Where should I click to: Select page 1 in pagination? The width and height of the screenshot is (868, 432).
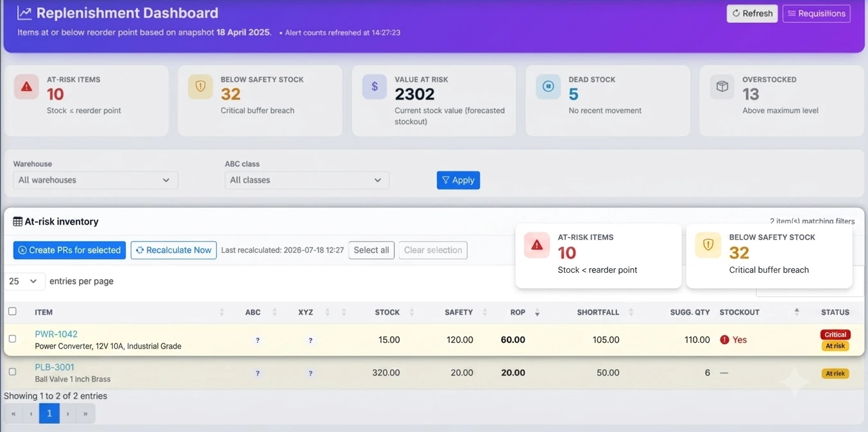(x=49, y=413)
